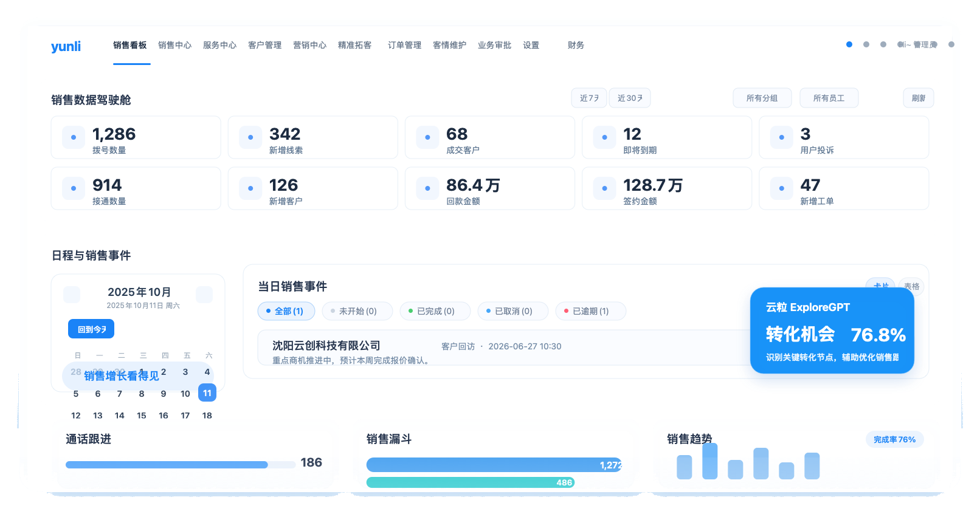Click the 通话跟进 progress bar

[181, 465]
